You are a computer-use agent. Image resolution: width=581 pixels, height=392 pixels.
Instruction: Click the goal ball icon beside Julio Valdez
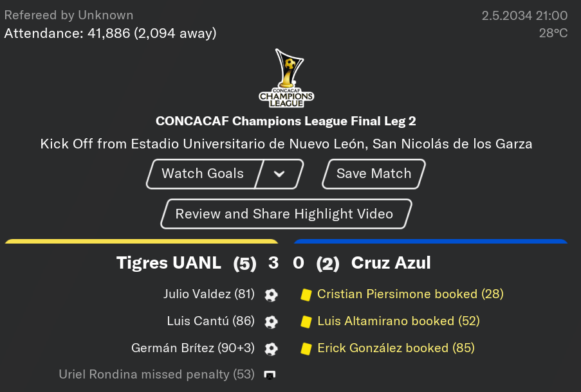[x=272, y=295]
